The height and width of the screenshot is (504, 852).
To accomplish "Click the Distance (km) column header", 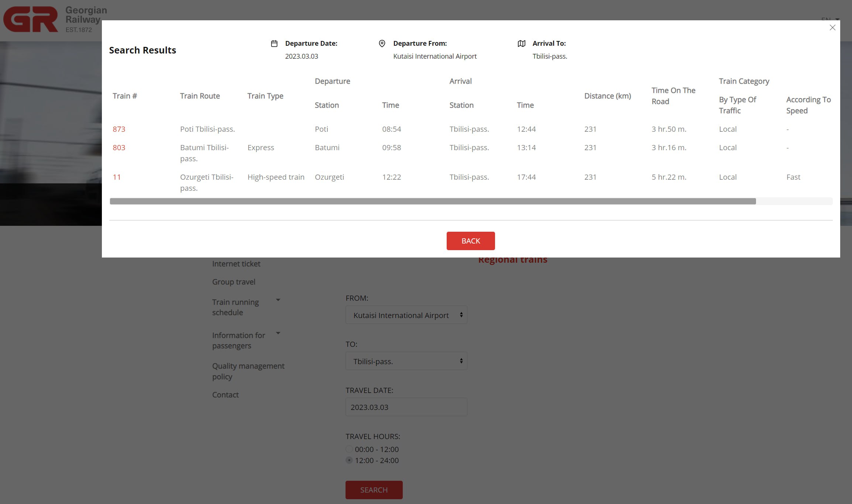I will coord(608,96).
